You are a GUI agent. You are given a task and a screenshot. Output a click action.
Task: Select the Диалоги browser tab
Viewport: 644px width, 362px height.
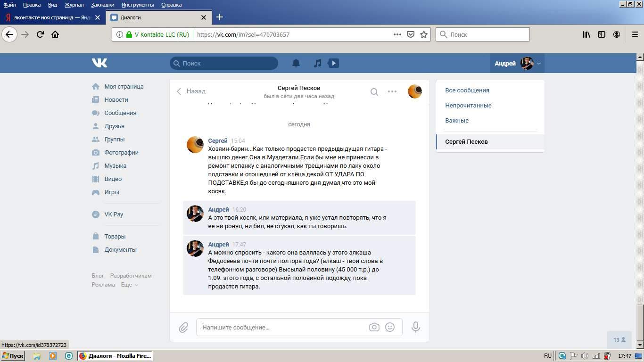click(158, 17)
